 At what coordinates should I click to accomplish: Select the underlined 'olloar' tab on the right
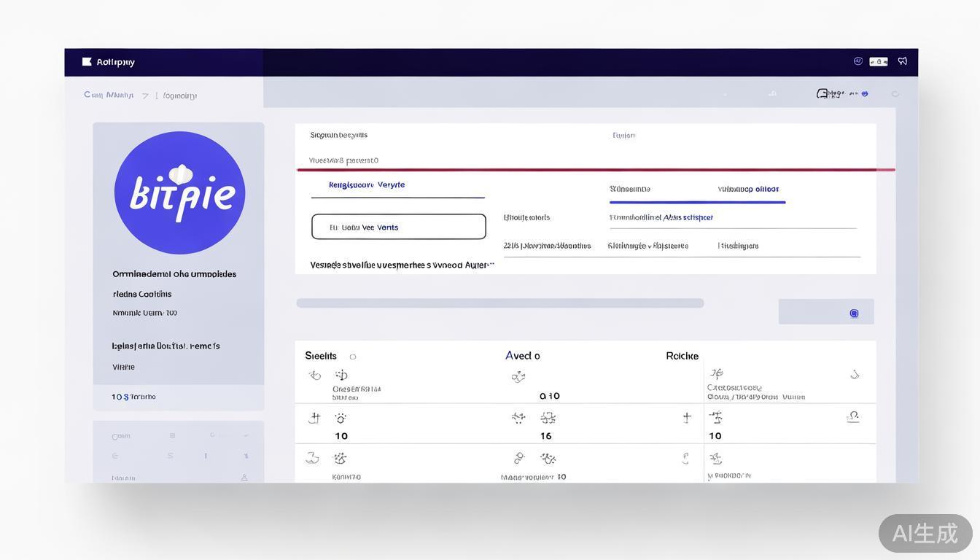(x=748, y=189)
